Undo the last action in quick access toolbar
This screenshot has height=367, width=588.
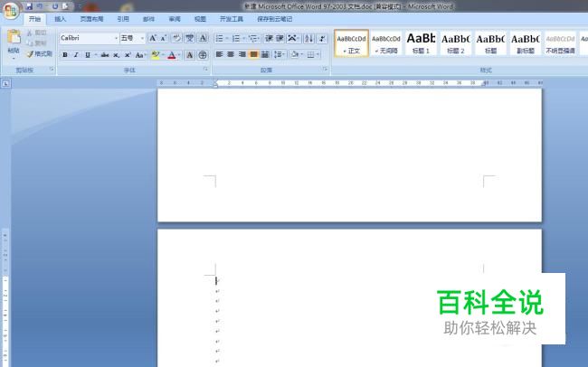(40, 6)
